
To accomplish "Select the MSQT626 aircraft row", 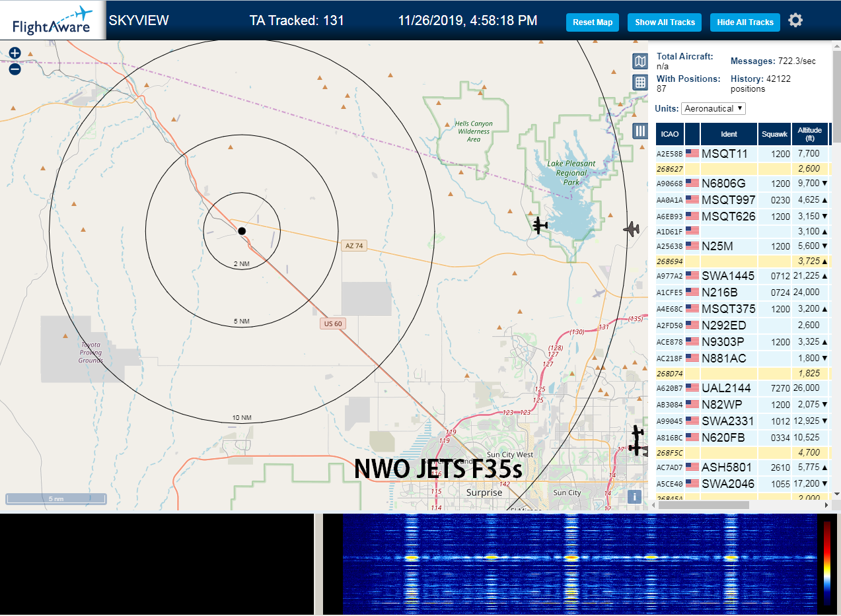I will coord(743,216).
